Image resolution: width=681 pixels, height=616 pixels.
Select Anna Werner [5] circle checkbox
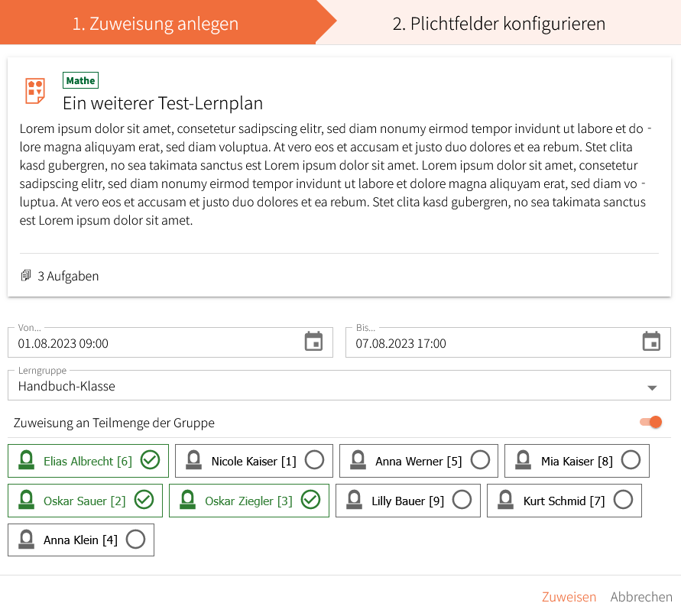click(480, 460)
